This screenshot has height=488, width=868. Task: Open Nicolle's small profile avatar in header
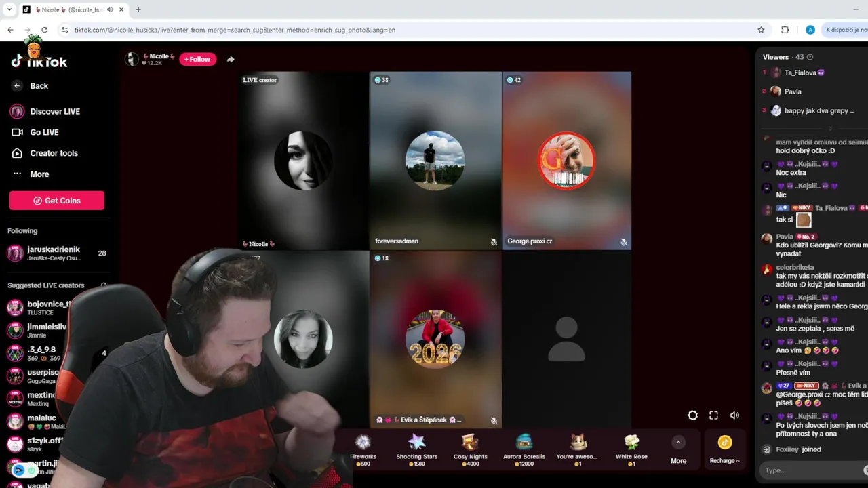pos(132,59)
